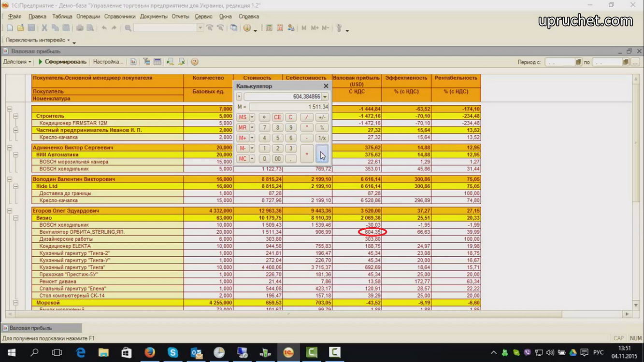Collapse the Админенко Виктор Сергеевич group
The image size is (644, 362).
pyautogui.click(x=9, y=148)
